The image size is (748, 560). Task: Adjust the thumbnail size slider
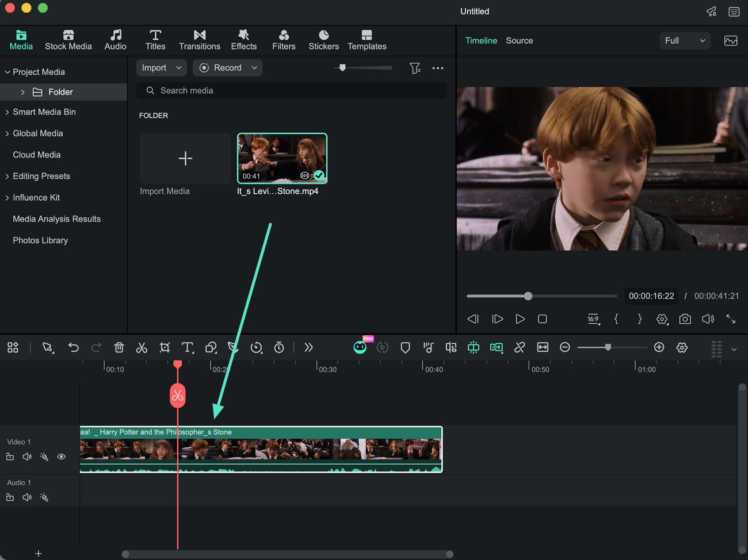(342, 67)
